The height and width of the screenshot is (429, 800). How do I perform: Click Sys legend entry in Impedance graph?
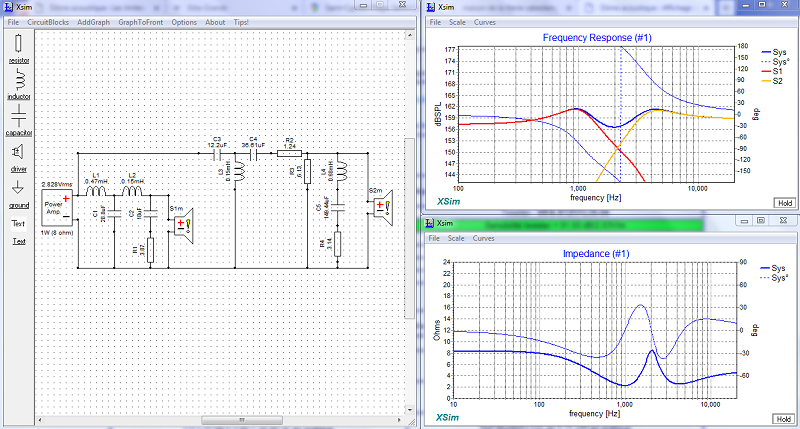coord(773,268)
